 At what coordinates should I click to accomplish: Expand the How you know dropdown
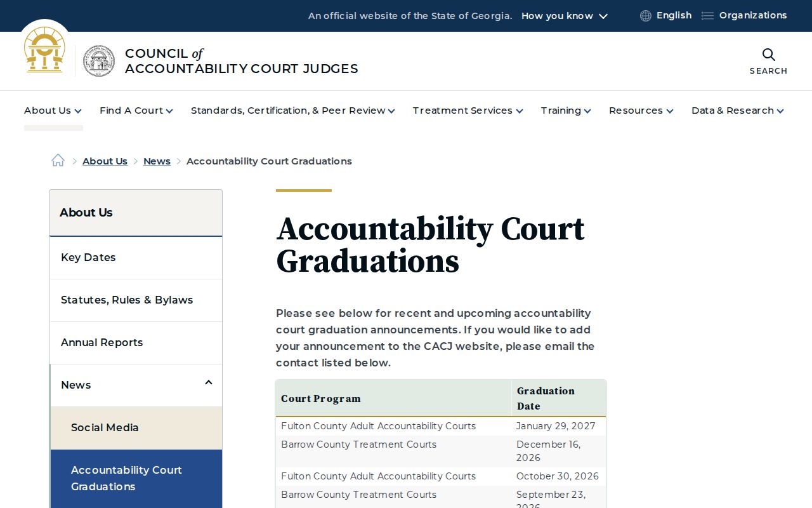click(565, 16)
